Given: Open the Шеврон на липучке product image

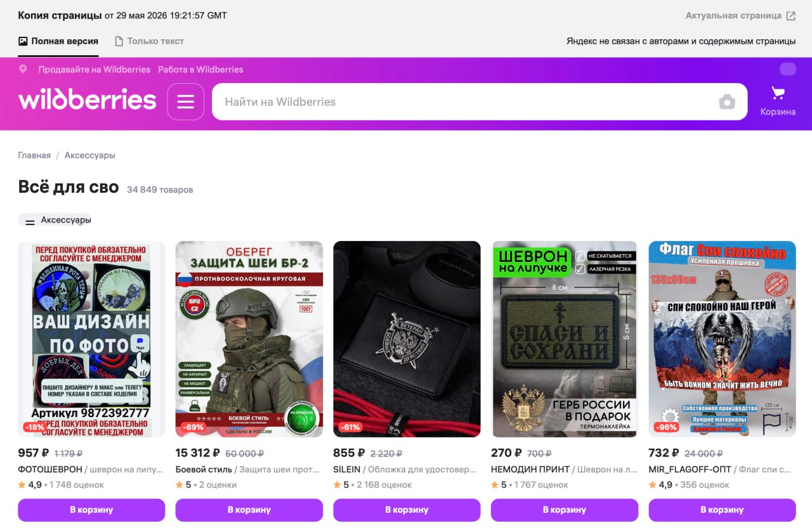Looking at the screenshot, I should (x=565, y=339).
